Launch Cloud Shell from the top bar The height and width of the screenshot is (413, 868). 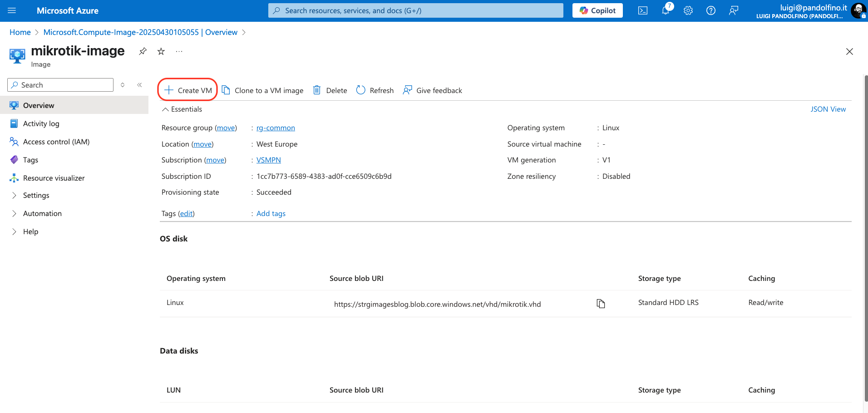tap(642, 10)
